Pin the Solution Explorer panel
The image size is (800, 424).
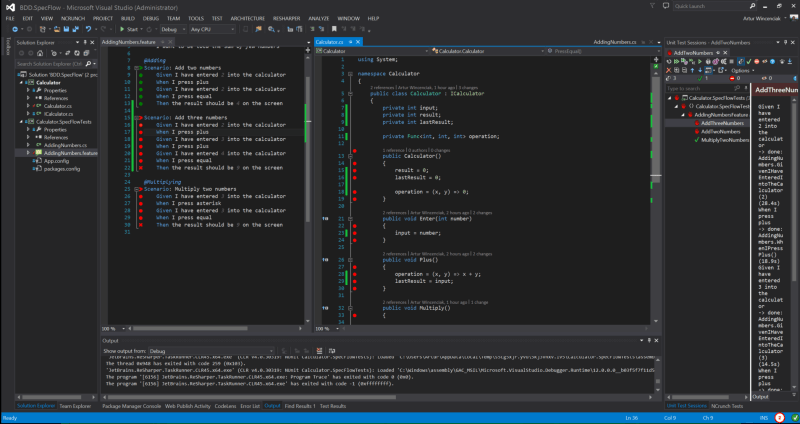pyautogui.click(x=85, y=43)
